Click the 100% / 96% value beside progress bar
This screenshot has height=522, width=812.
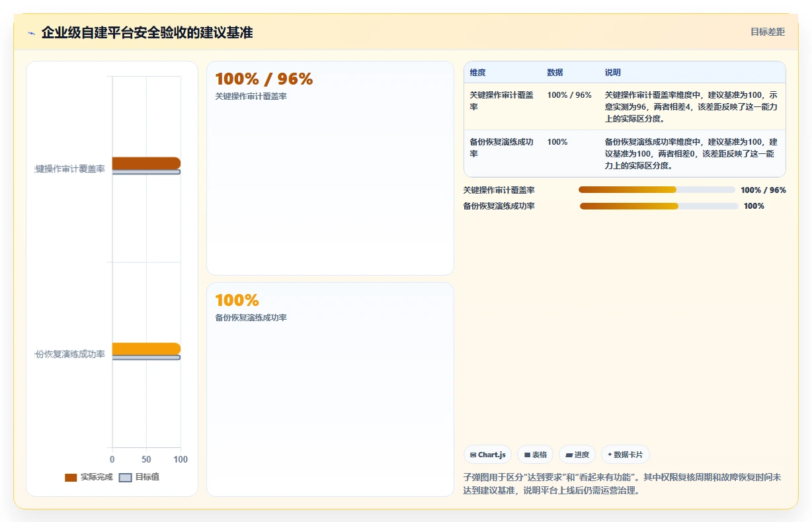tap(763, 190)
